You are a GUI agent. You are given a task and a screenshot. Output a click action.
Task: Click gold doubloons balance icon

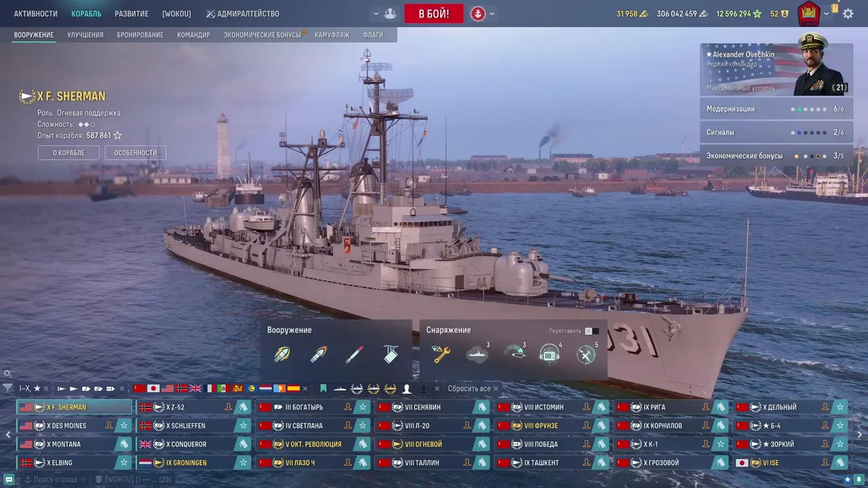[644, 14]
